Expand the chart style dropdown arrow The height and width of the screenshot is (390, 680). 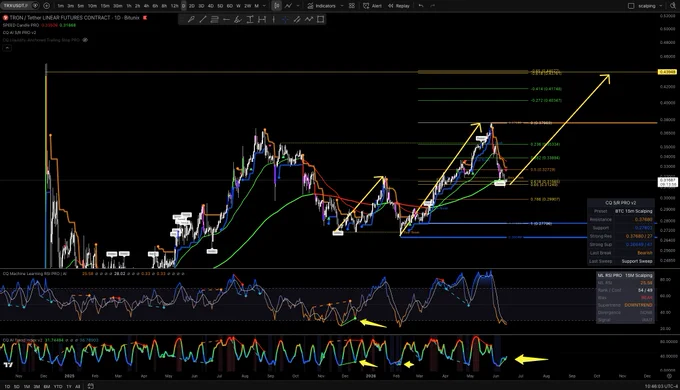click(x=298, y=6)
